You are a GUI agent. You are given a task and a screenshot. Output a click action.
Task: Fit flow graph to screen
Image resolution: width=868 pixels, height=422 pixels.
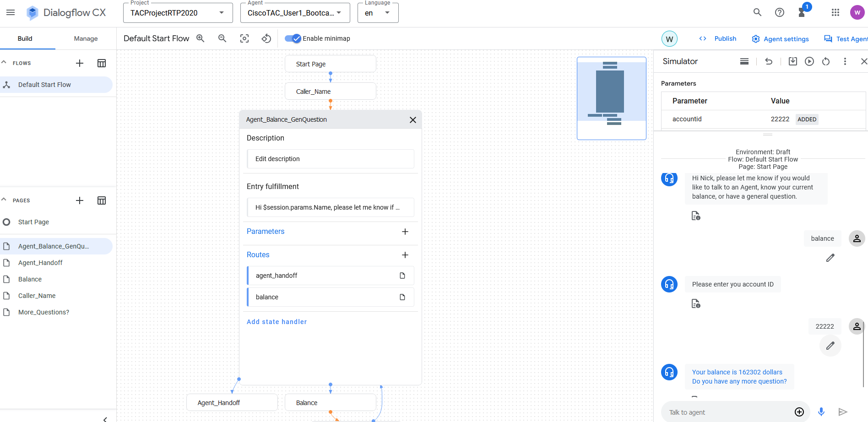244,38
